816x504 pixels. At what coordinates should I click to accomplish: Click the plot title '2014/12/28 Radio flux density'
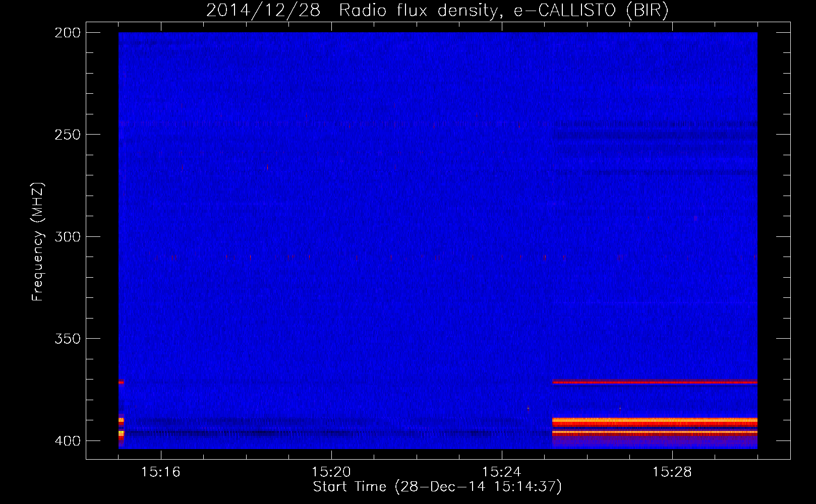(438, 10)
